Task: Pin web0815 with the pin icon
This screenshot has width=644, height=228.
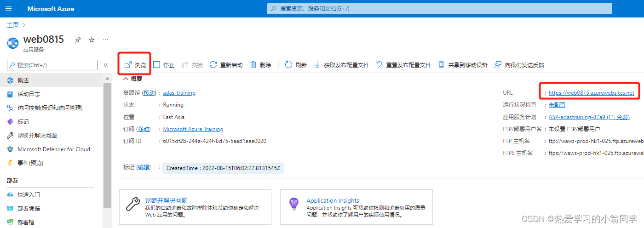Action: coord(78,40)
